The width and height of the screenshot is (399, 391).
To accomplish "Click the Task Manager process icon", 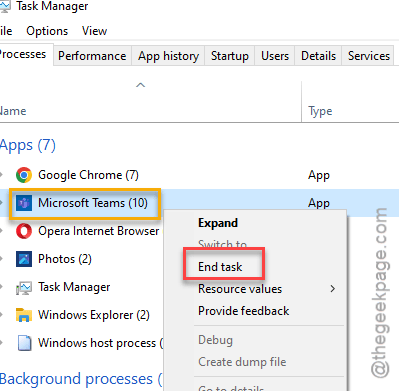I will pyautogui.click(x=24, y=287).
